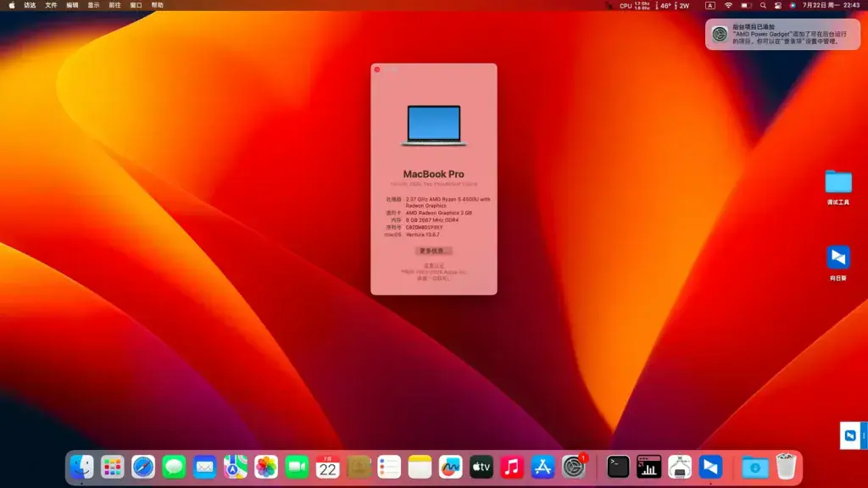Open the 帮助 menu
Screen dimensions: 868x488
[157, 6]
